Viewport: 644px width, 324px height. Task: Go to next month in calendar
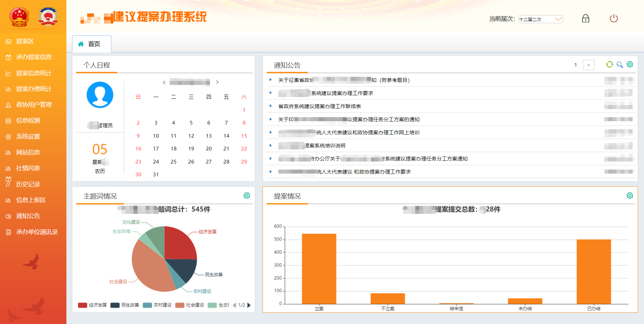[217, 82]
